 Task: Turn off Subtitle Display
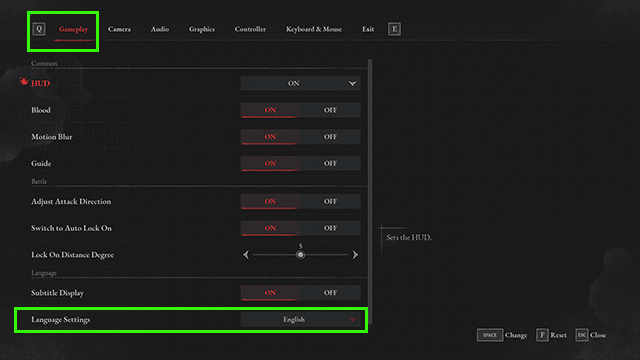point(330,293)
